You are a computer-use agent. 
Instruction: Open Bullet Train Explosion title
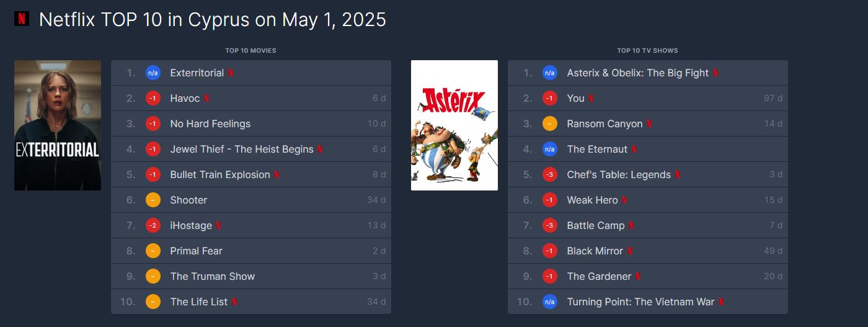[220, 174]
